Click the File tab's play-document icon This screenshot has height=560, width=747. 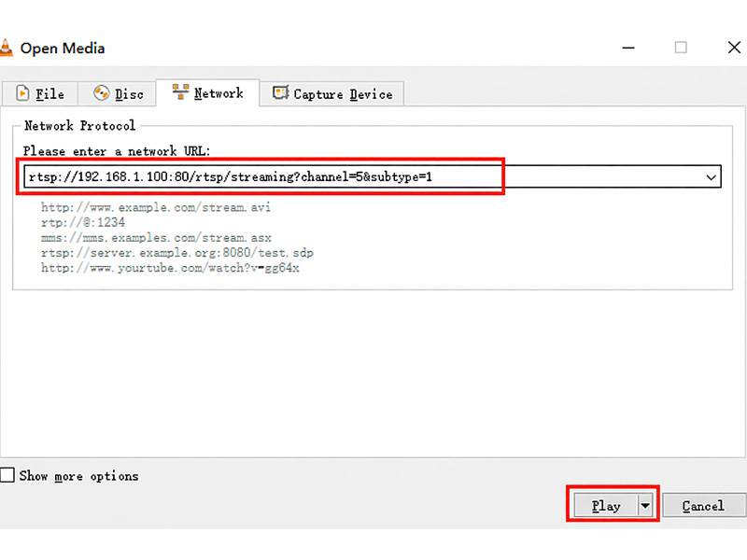click(22, 93)
